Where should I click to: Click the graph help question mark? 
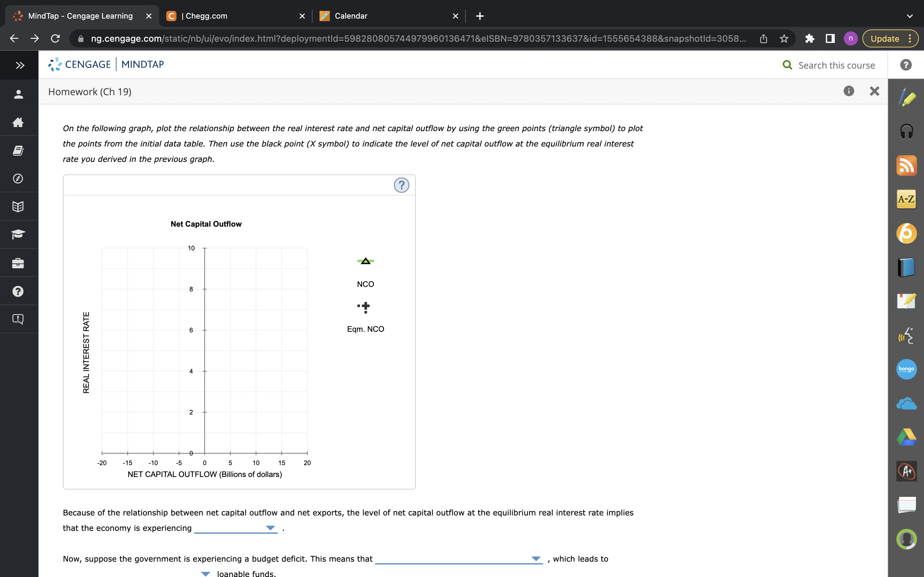coord(401,186)
